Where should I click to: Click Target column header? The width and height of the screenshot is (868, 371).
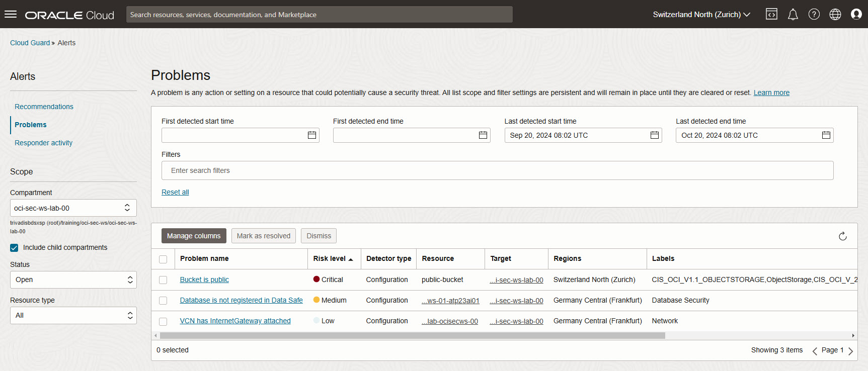coord(501,258)
